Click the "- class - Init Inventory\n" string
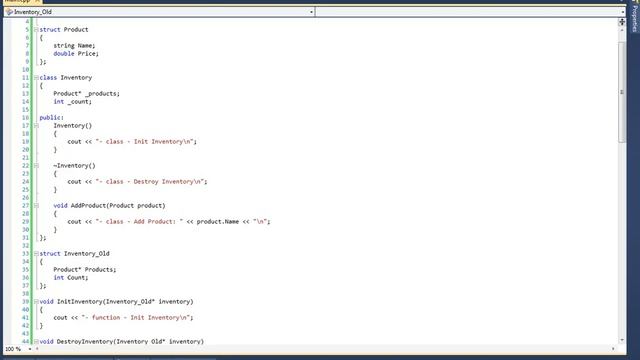640x360 pixels. pyautogui.click(x=144, y=142)
